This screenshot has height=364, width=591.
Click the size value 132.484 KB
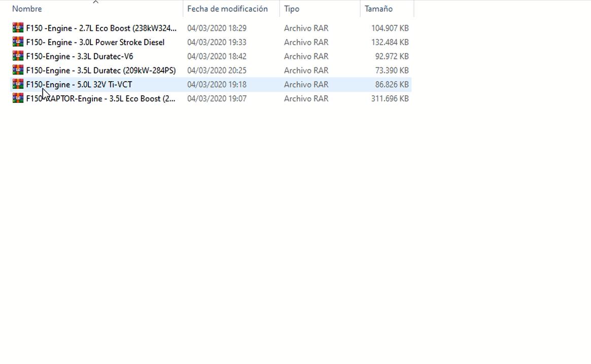pos(390,42)
